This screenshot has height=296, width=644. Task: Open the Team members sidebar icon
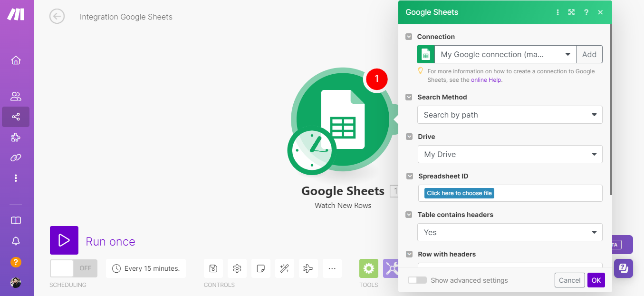point(16,97)
